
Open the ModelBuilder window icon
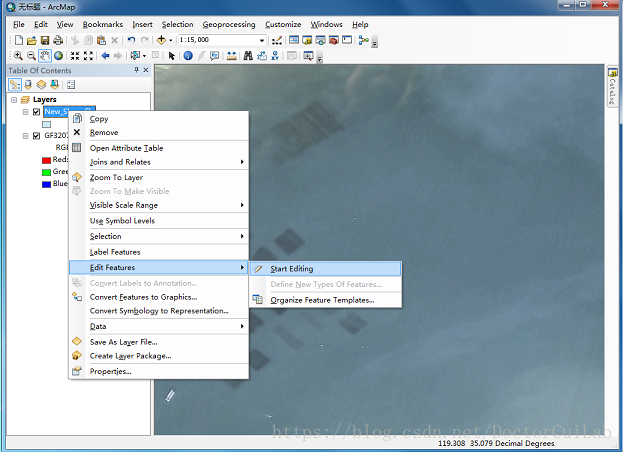click(x=363, y=40)
